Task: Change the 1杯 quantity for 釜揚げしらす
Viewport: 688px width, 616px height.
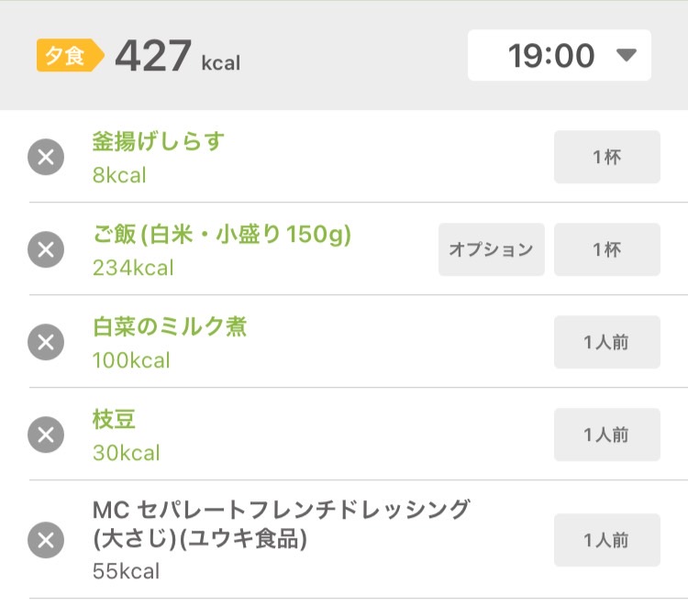Action: point(607,157)
